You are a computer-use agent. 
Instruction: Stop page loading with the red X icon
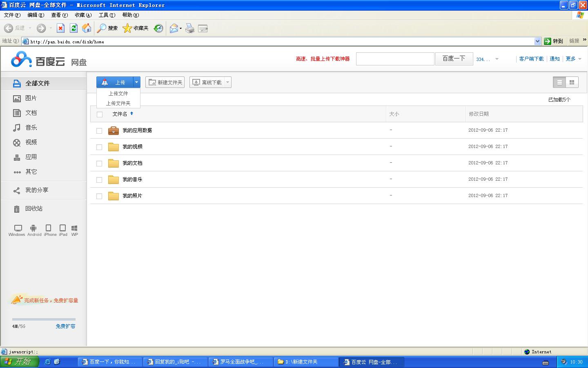[x=60, y=28]
